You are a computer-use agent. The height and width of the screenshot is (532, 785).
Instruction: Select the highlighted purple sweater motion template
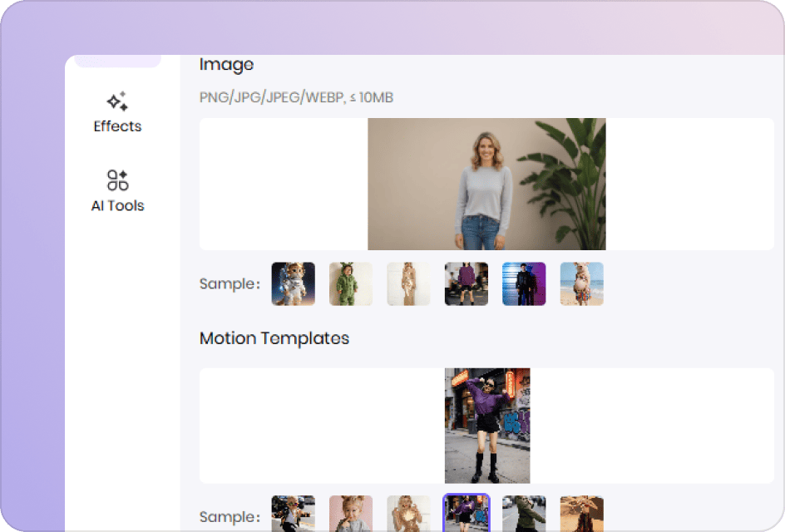click(466, 514)
